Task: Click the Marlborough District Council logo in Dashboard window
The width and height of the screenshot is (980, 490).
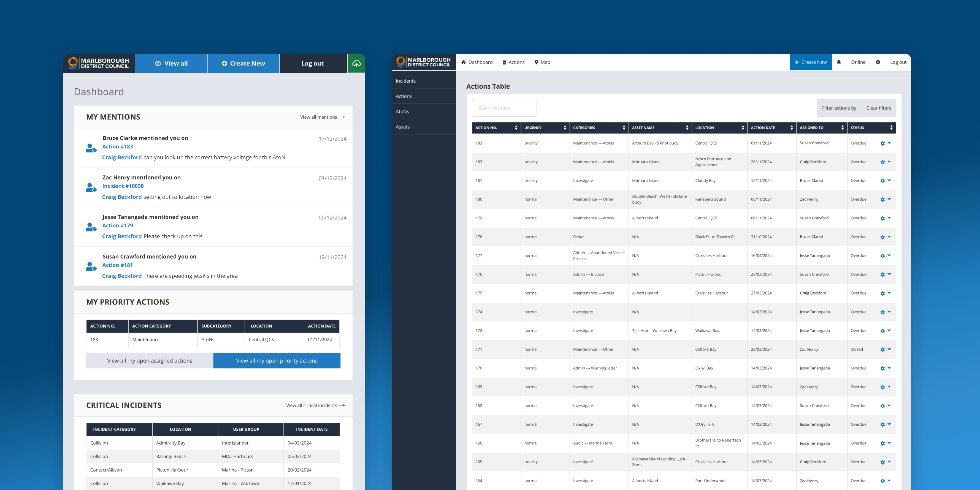Action: tap(99, 63)
